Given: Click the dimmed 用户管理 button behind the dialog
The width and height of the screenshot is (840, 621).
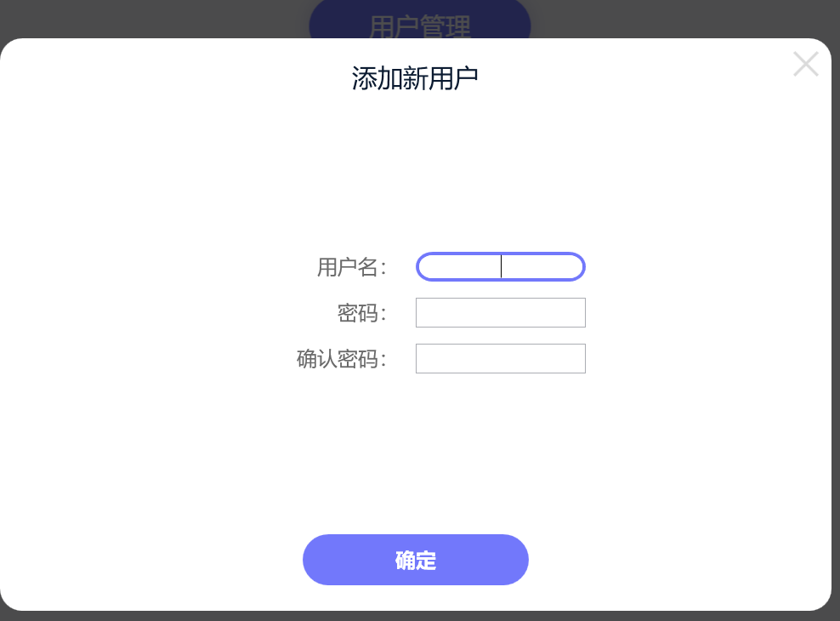Looking at the screenshot, I should point(420,21).
